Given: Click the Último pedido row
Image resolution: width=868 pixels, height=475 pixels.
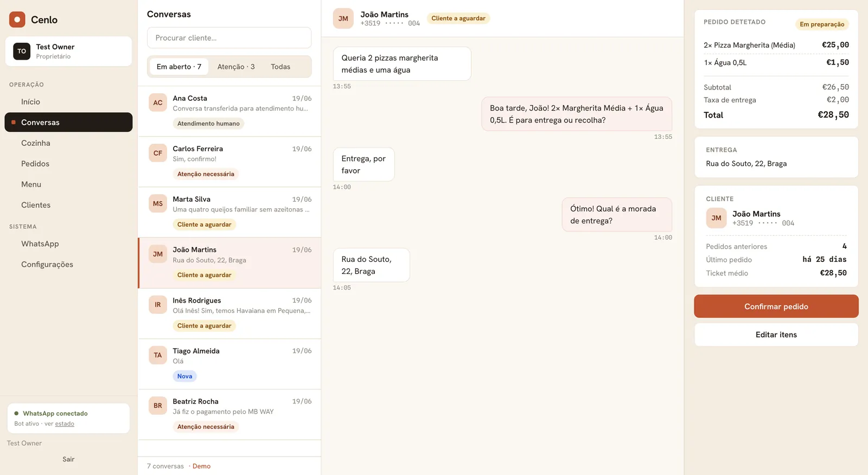Looking at the screenshot, I should coord(776,260).
